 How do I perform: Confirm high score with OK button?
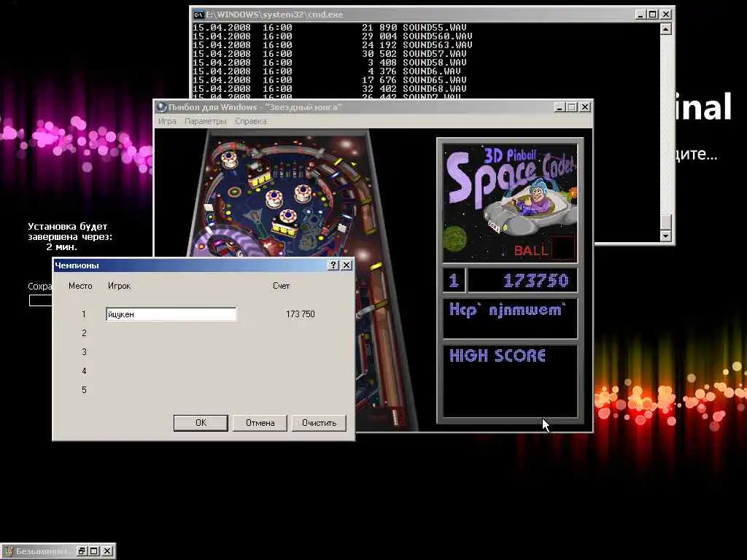pos(201,423)
